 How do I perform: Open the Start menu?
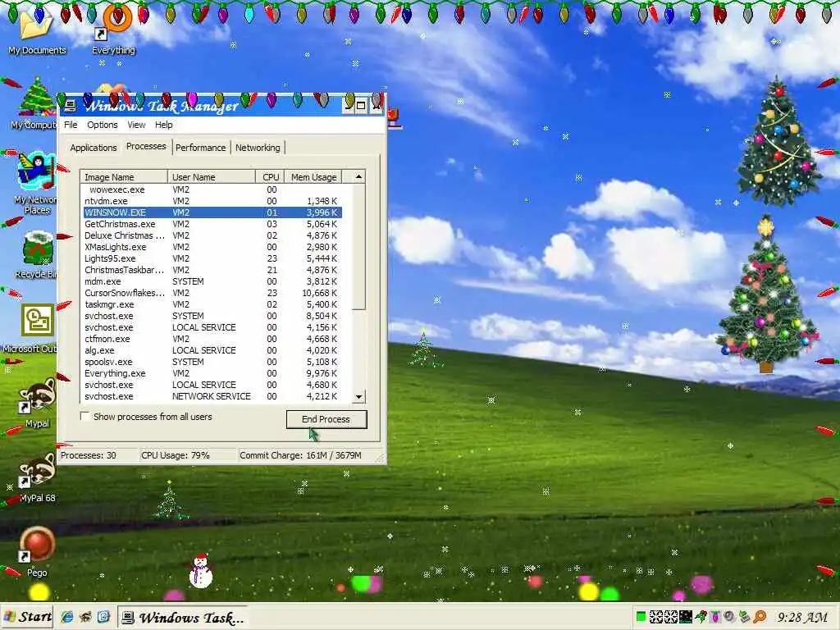[28, 617]
